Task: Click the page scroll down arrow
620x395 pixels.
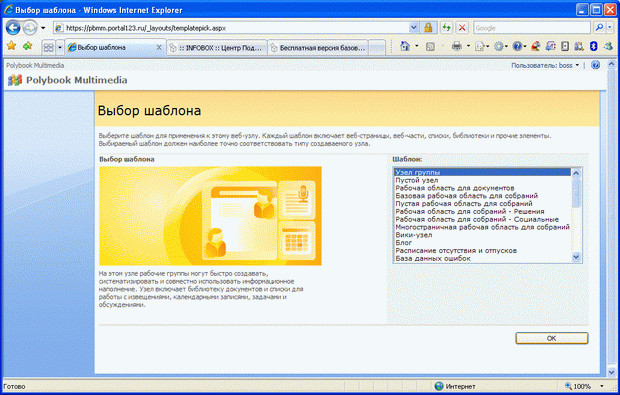Action: [x=611, y=372]
